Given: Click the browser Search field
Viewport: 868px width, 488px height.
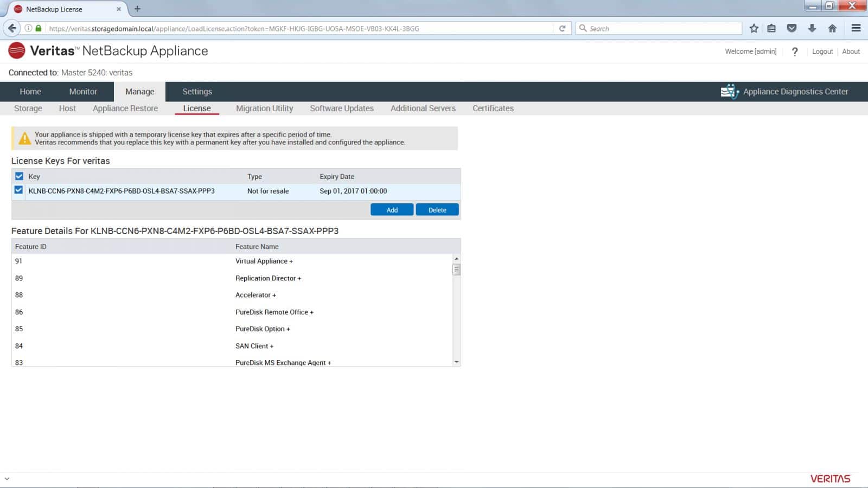Looking at the screenshot, I should tap(659, 28).
